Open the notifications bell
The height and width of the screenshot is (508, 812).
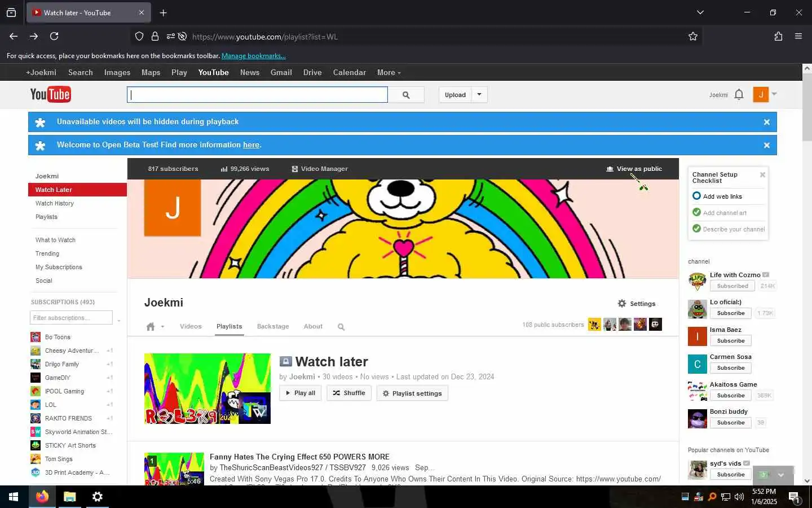pos(739,94)
